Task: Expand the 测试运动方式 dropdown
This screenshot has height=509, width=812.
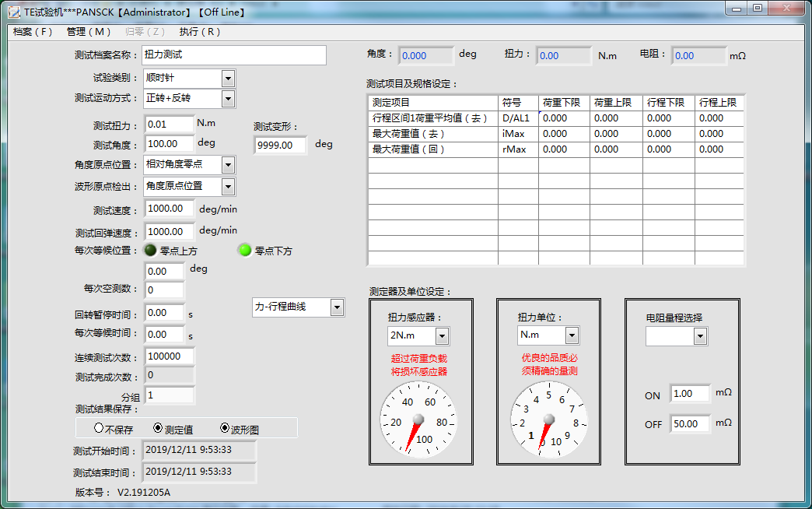Action: coord(228,99)
